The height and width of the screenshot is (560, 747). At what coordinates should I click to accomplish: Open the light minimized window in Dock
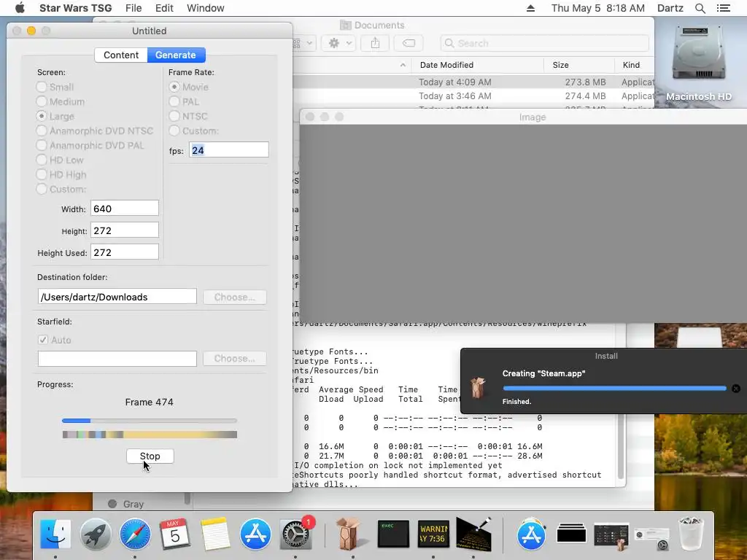click(651, 538)
